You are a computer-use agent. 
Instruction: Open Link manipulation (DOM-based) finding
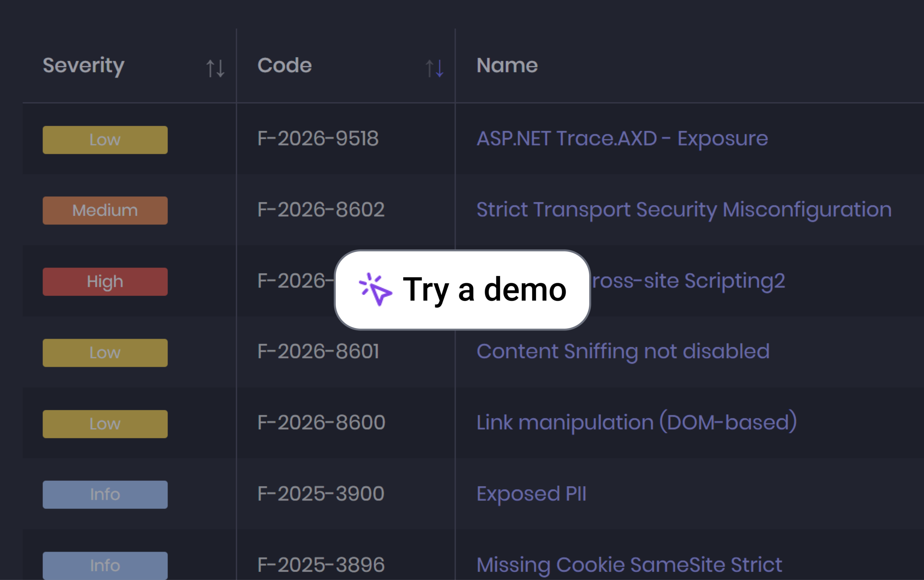tap(637, 422)
